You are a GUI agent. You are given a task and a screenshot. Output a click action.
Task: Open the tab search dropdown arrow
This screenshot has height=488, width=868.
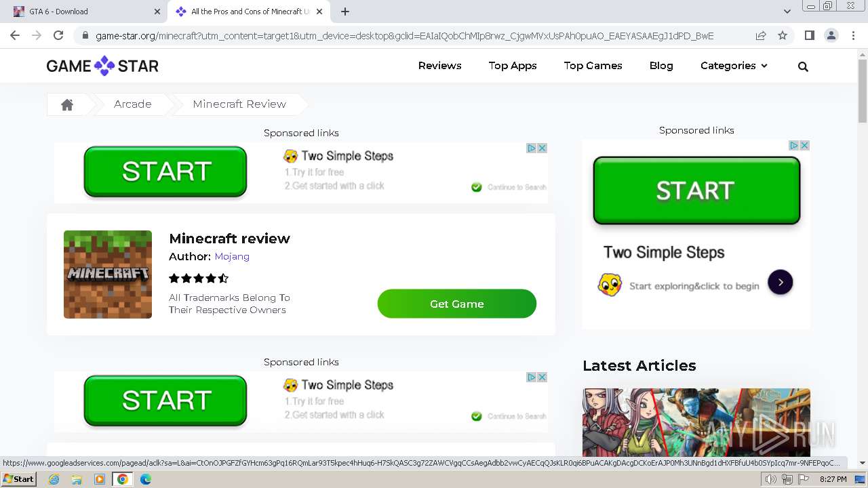[787, 12]
